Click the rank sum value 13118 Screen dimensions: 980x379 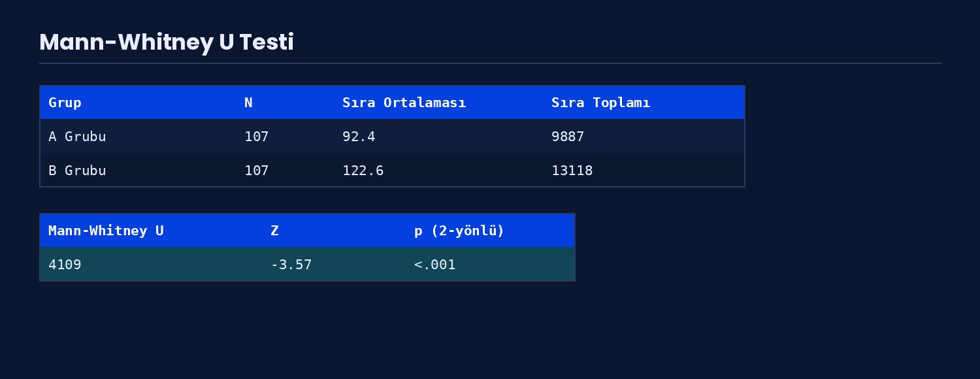pyautogui.click(x=572, y=171)
